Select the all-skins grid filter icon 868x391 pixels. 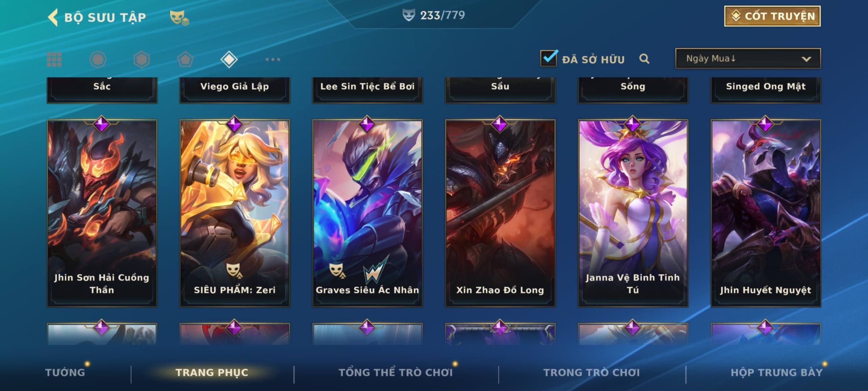coord(54,59)
